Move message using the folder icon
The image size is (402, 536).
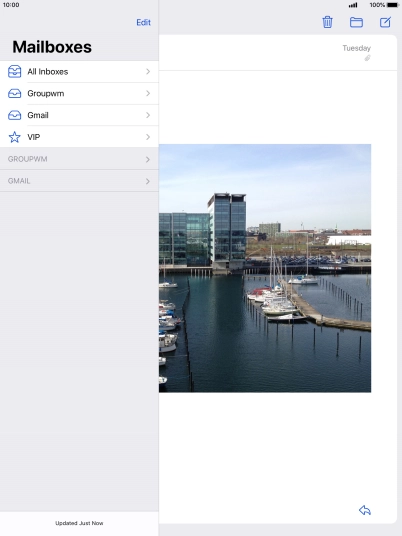356,23
